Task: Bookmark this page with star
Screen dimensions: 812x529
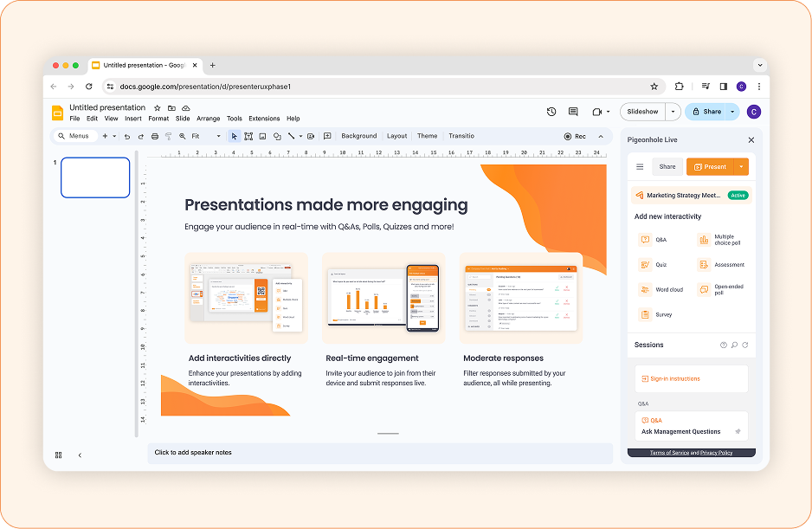Action: click(x=654, y=87)
